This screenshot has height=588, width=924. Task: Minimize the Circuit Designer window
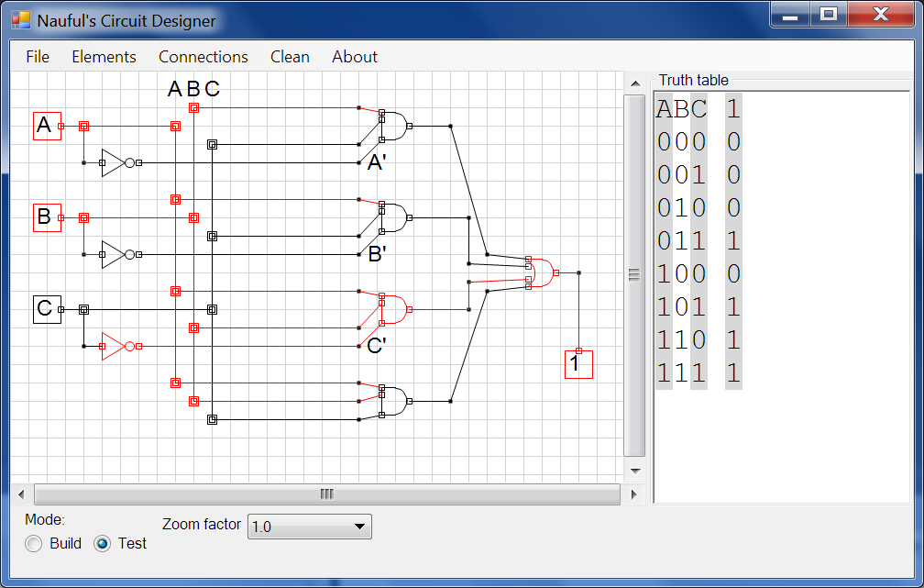(790, 14)
